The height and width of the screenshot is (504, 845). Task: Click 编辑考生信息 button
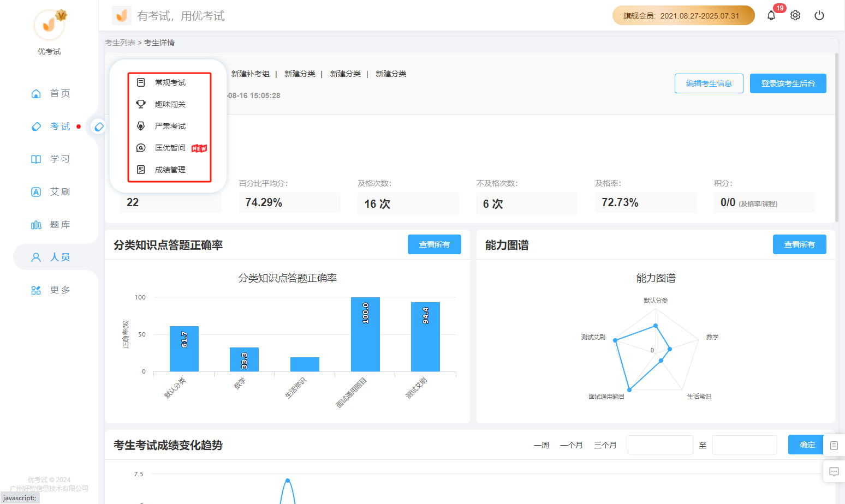click(709, 83)
